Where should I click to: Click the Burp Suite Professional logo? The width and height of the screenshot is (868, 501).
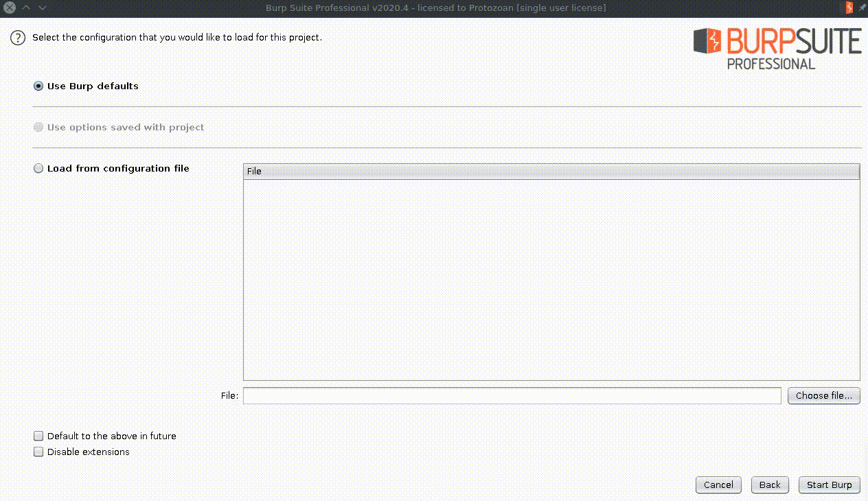click(x=777, y=48)
